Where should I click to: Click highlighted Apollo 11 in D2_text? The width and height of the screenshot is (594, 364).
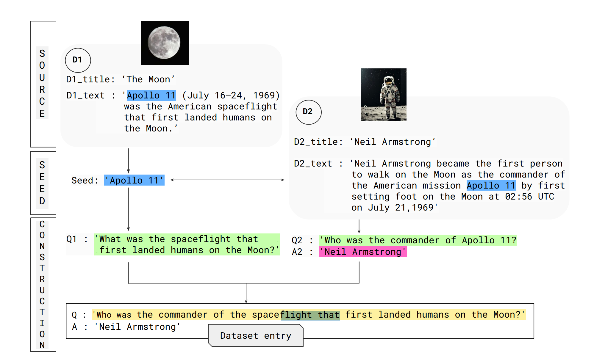coord(491,186)
